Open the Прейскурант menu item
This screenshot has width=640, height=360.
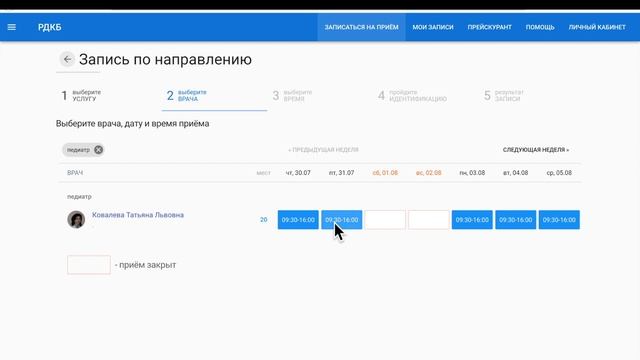[x=489, y=27]
